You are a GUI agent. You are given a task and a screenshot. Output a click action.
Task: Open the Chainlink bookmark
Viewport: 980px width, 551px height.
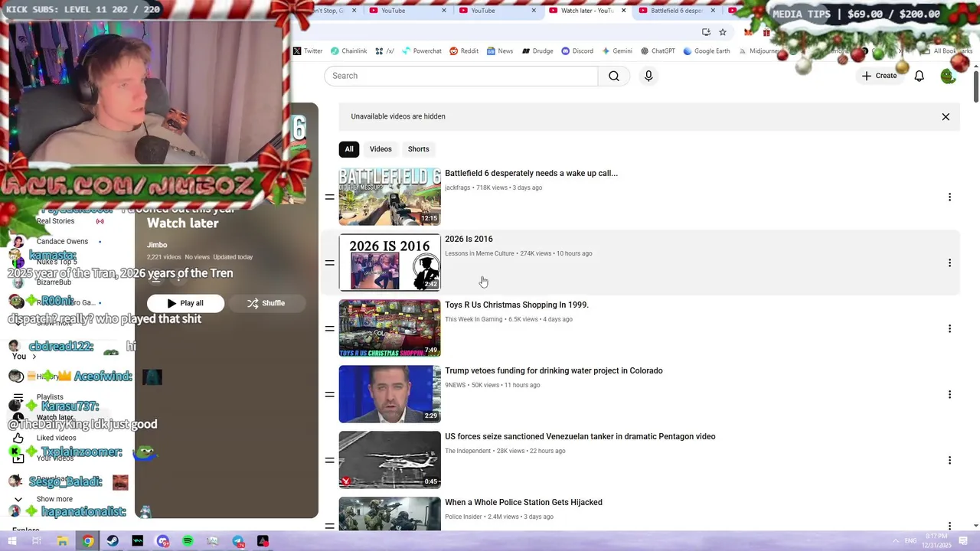point(349,51)
